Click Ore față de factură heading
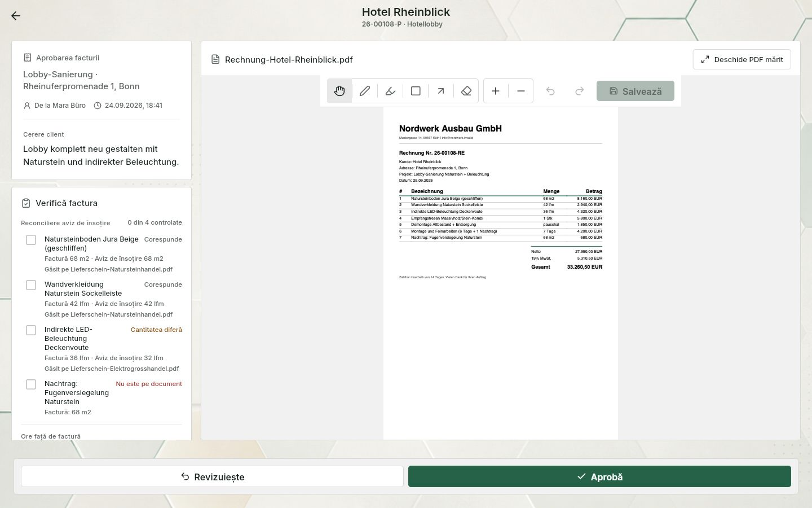812x508 pixels. [51, 436]
